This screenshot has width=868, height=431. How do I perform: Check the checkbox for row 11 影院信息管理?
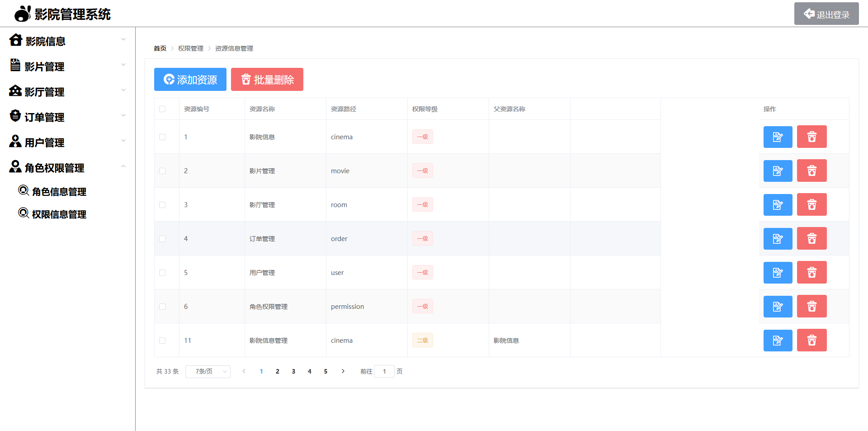coord(162,340)
